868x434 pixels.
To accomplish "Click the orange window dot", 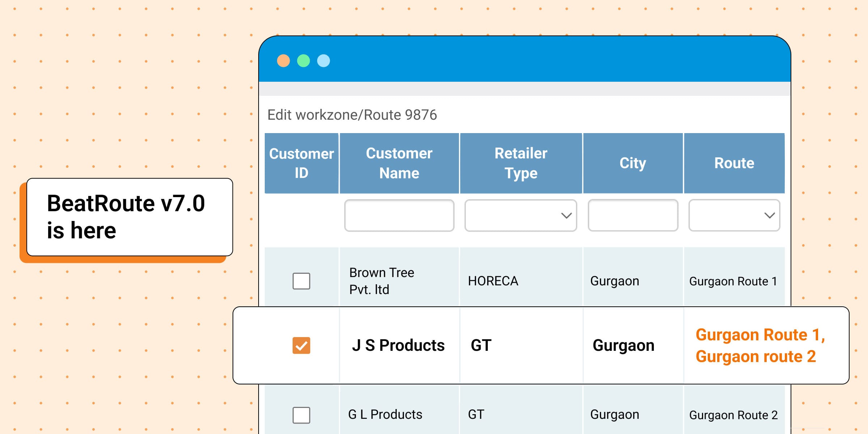I will (283, 61).
